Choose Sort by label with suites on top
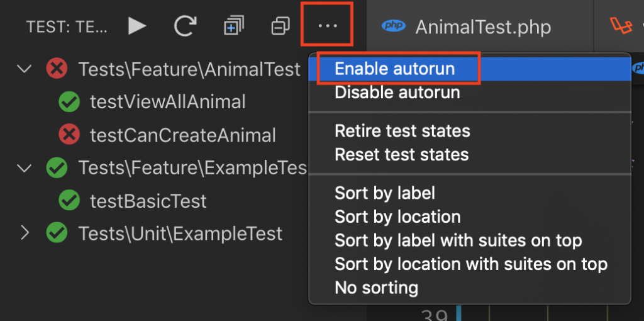Image resolution: width=644 pixels, height=321 pixels. (458, 240)
